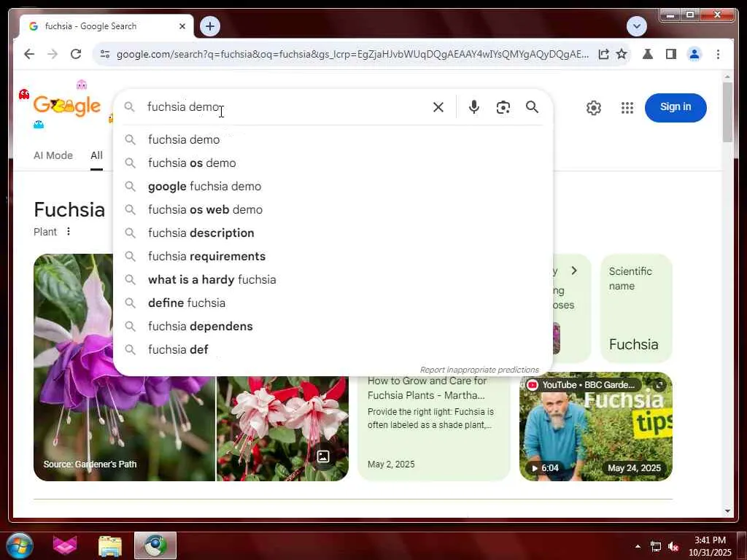Open the network tray icon

[x=656, y=547]
